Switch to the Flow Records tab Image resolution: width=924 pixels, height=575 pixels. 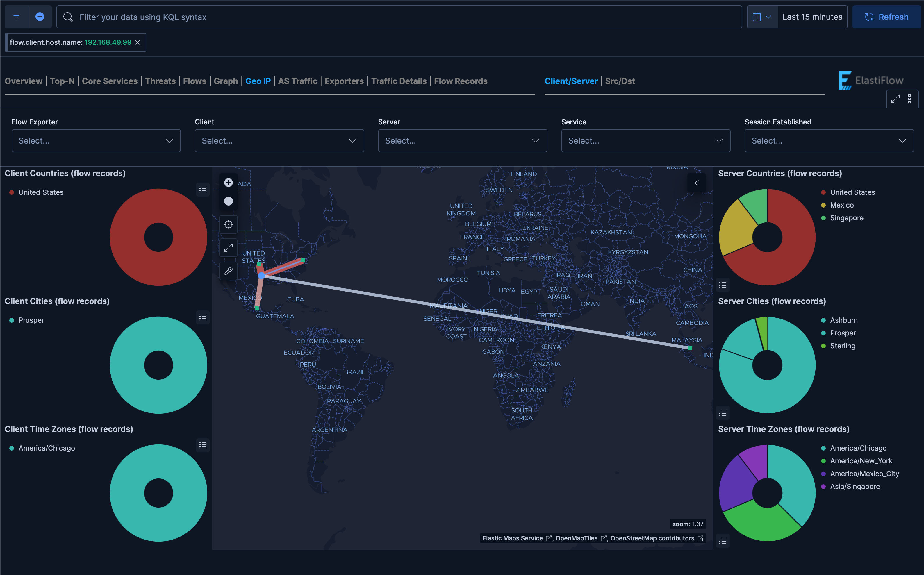(x=461, y=81)
